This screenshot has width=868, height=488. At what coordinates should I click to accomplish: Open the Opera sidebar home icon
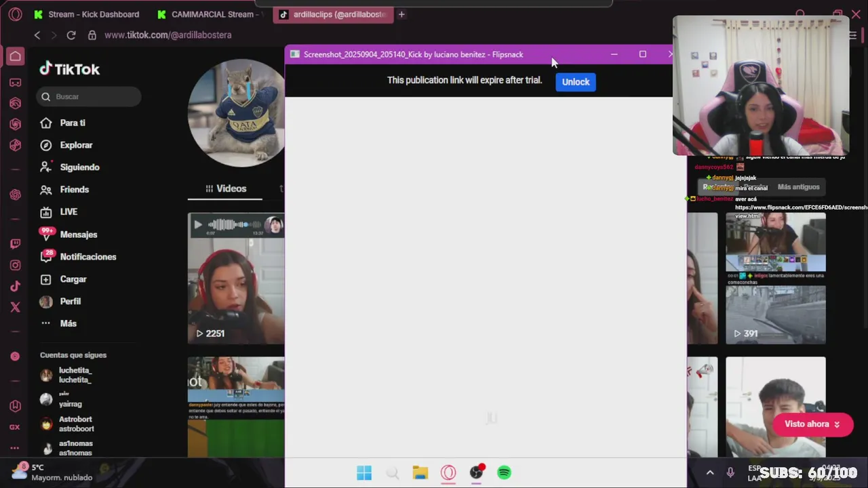click(15, 56)
